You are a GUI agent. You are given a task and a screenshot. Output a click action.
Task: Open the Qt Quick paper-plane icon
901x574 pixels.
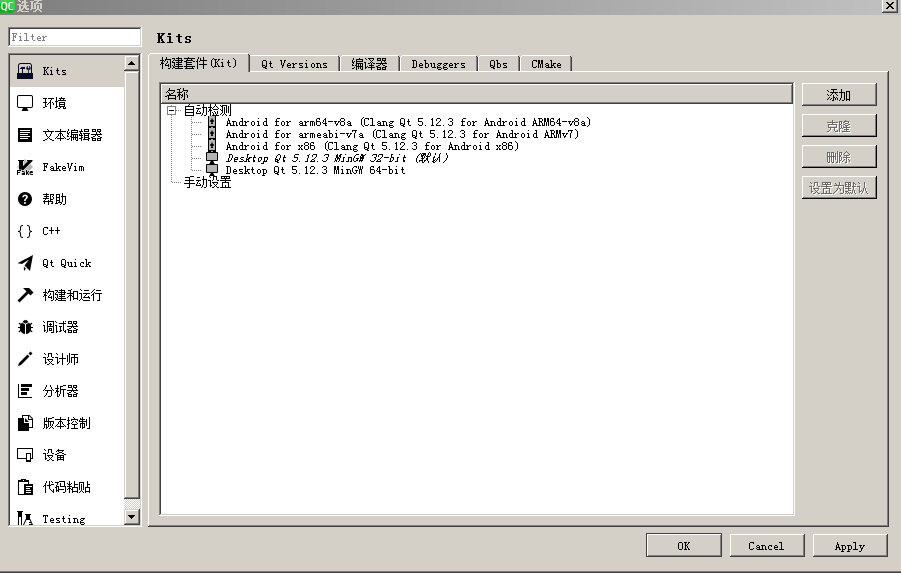coord(25,263)
